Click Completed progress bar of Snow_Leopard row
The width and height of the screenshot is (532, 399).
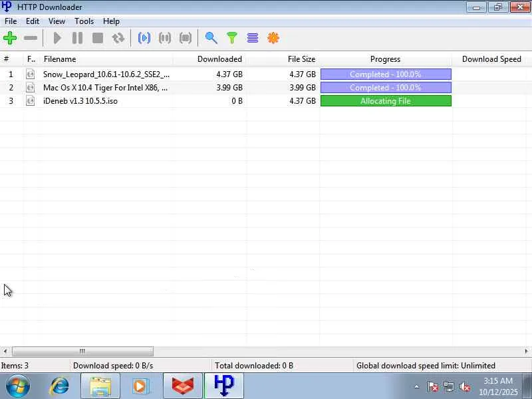click(386, 74)
